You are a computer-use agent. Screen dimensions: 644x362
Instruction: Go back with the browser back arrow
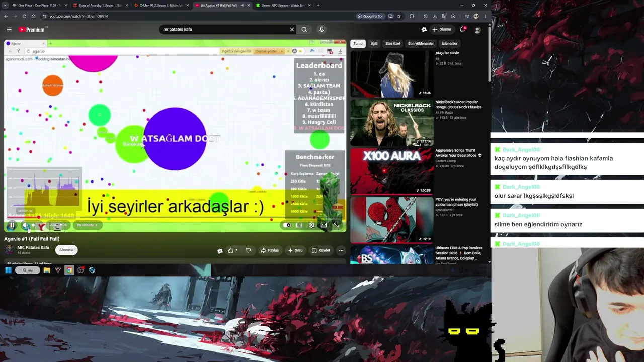click(5, 16)
